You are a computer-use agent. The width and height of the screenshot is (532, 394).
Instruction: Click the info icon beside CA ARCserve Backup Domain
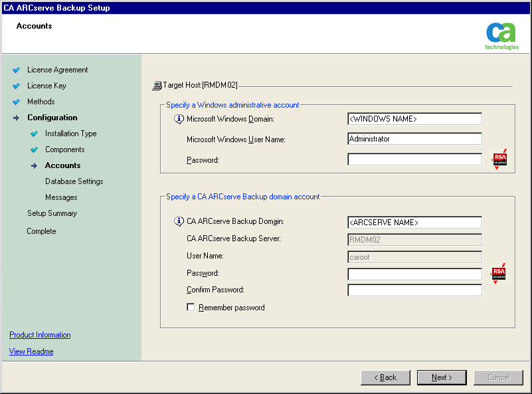point(179,221)
